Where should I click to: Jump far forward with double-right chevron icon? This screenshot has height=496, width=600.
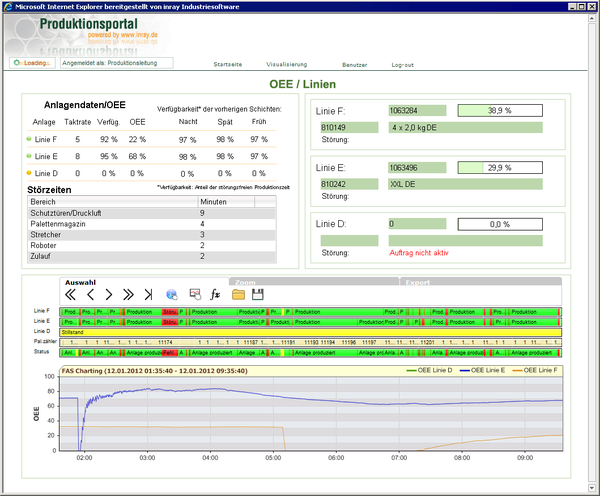128,295
